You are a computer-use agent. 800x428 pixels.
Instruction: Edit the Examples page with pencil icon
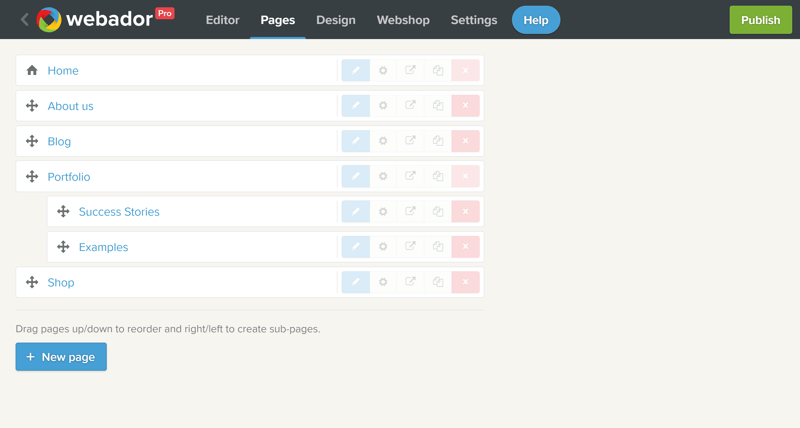click(x=355, y=247)
